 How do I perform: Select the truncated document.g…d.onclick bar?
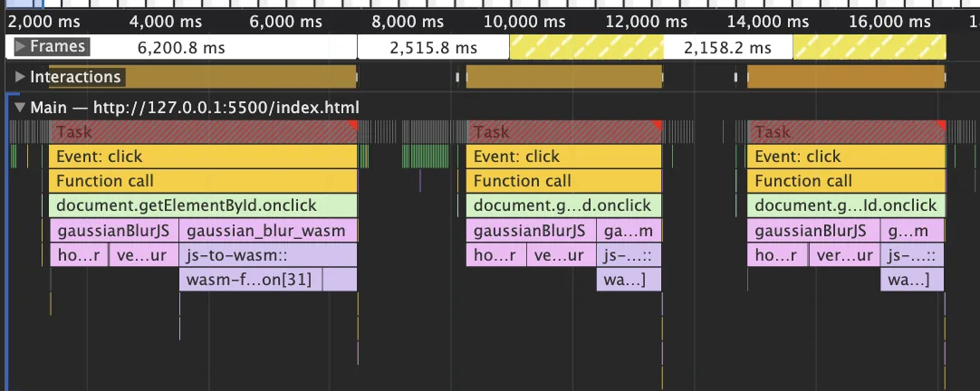[563, 205]
